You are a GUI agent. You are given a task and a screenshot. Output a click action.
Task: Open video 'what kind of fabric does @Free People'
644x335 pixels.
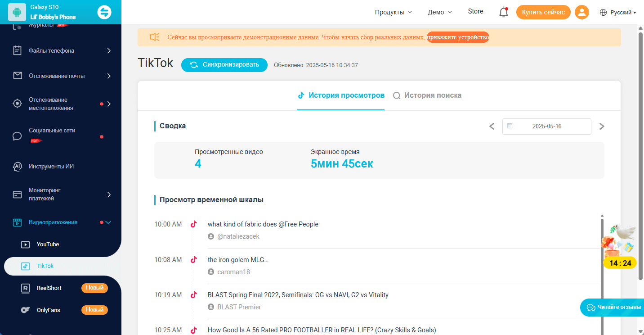tap(263, 224)
